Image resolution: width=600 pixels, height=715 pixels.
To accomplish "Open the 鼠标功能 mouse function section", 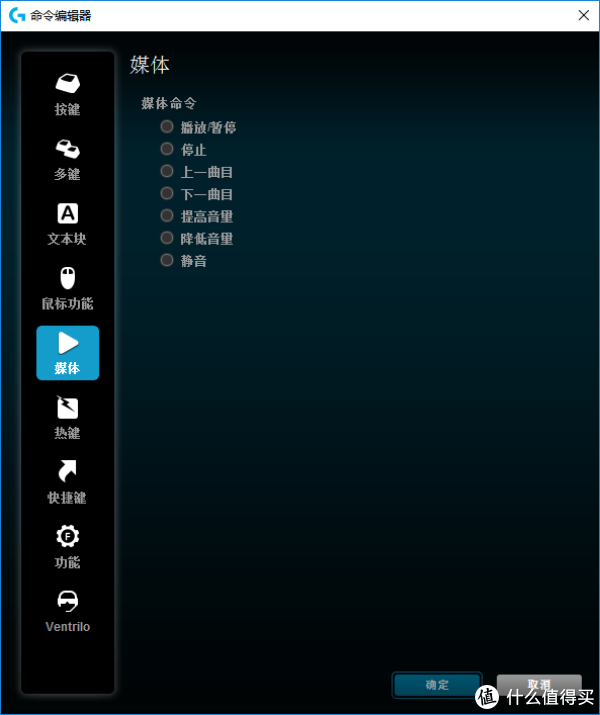I will [67, 289].
